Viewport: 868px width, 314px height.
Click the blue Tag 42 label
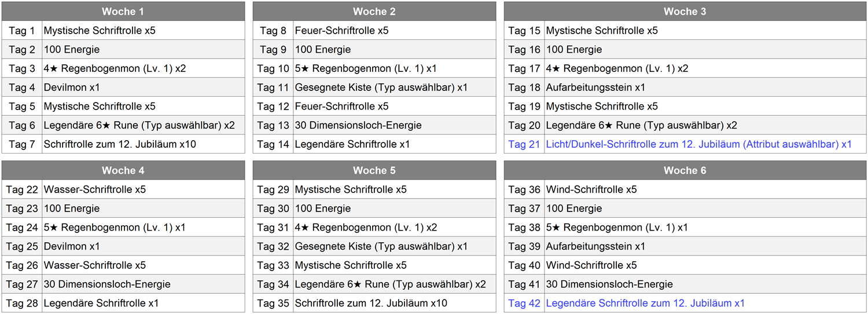coord(524,303)
